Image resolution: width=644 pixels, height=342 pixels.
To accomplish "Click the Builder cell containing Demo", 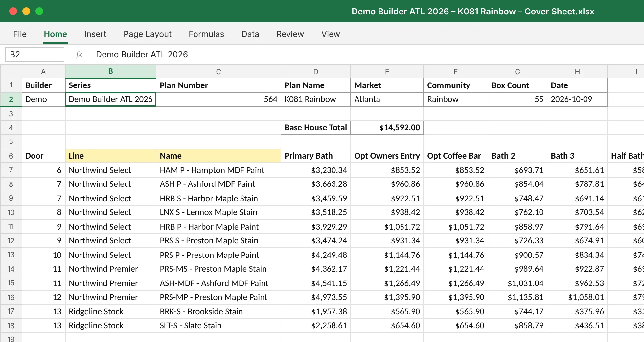I will [43, 99].
